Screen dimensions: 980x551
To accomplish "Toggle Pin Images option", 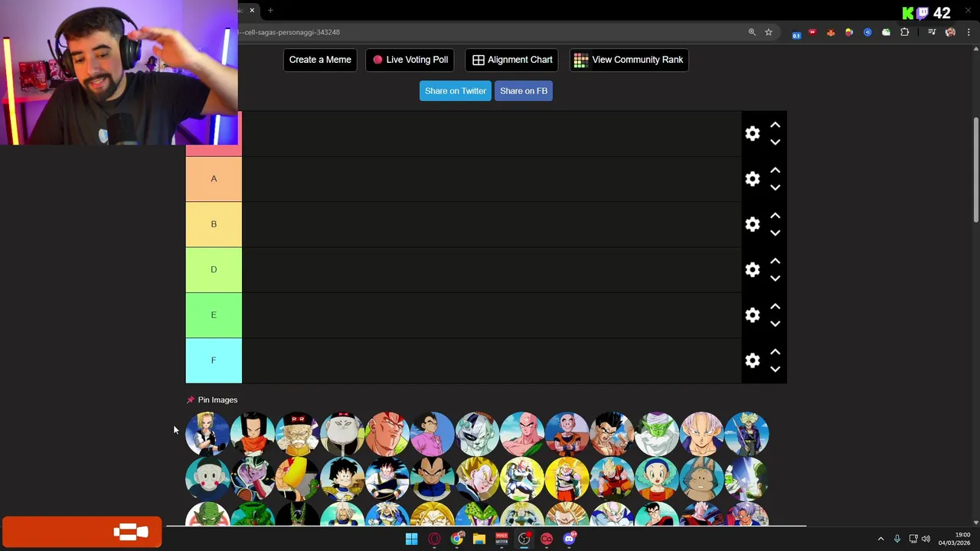I will pyautogui.click(x=212, y=399).
